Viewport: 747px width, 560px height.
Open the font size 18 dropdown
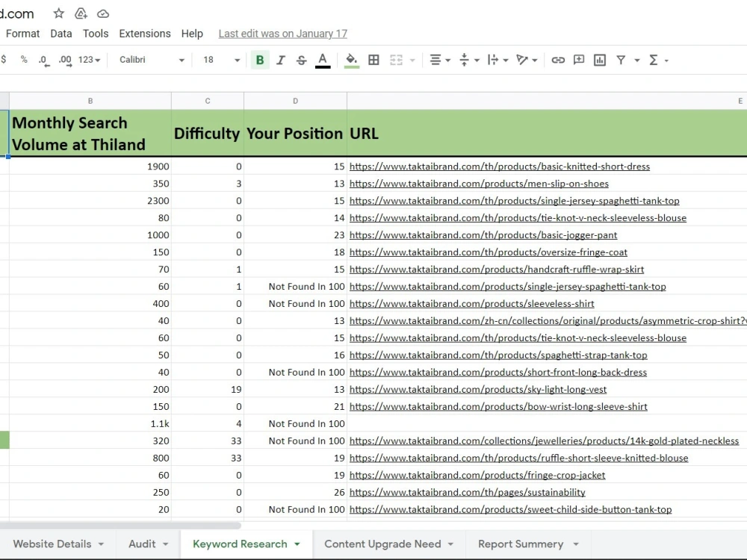click(x=221, y=60)
